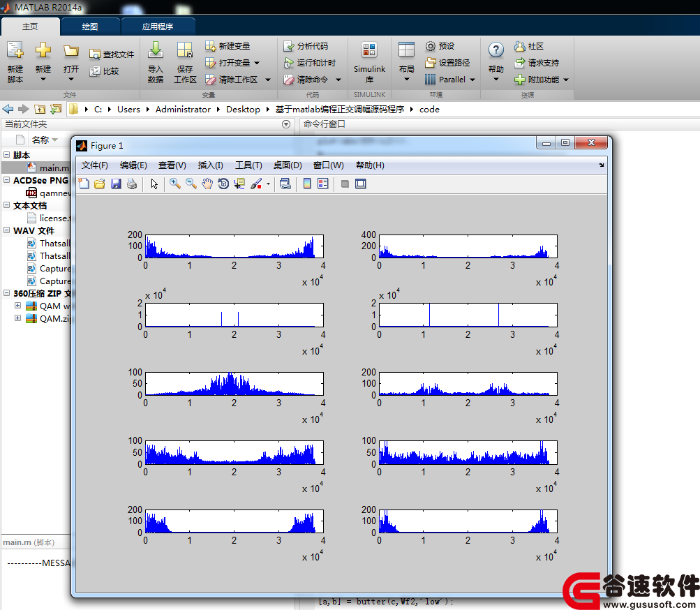Click the Desktop path segment in address bar
Viewport: 700px width, 610px height.
[243, 110]
